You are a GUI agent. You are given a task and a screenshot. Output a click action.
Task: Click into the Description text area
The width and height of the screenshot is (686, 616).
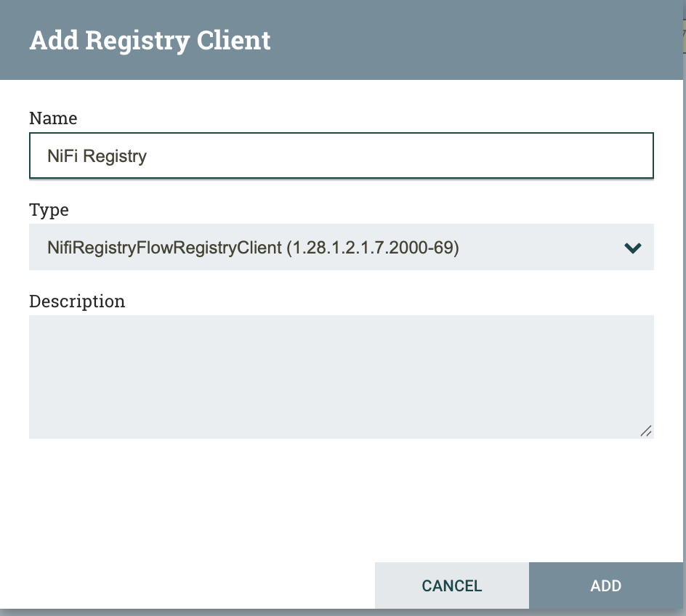(x=340, y=376)
